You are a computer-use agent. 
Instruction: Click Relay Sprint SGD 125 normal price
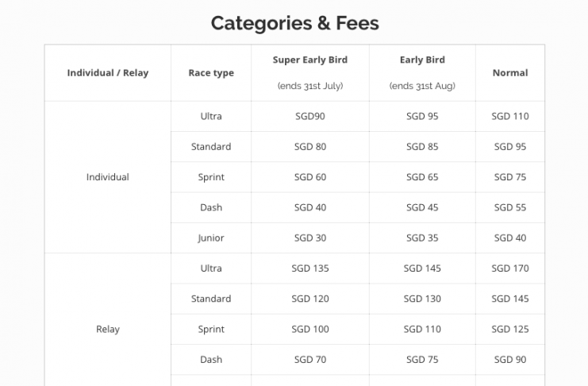tap(510, 329)
